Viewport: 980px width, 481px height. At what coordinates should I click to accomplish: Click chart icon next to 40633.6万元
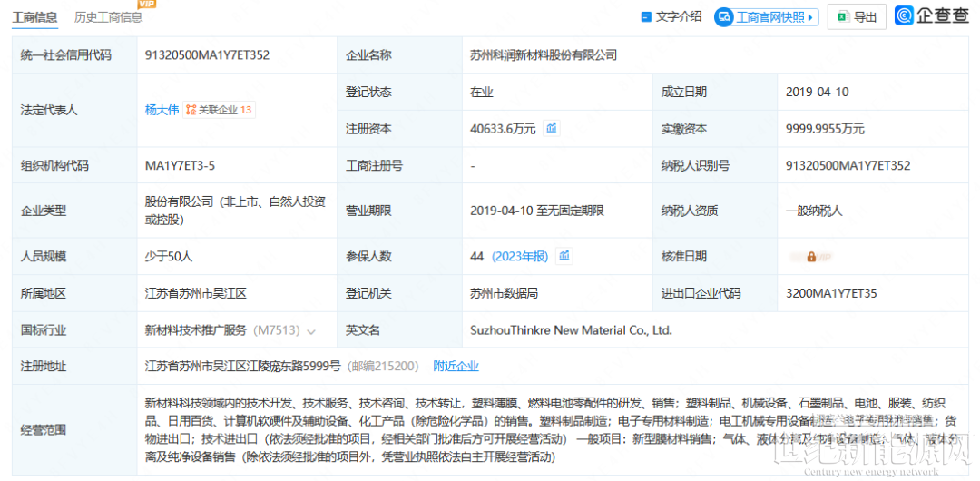(x=552, y=128)
